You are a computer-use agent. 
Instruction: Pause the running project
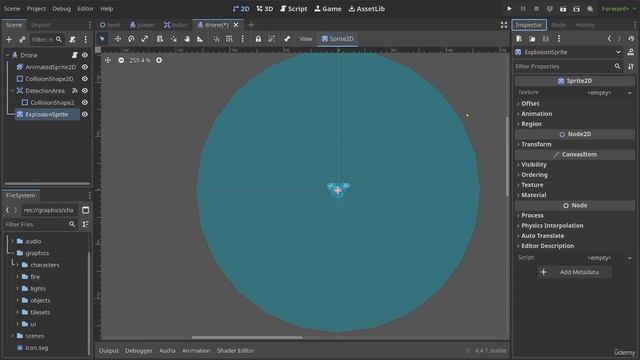[x=523, y=9]
